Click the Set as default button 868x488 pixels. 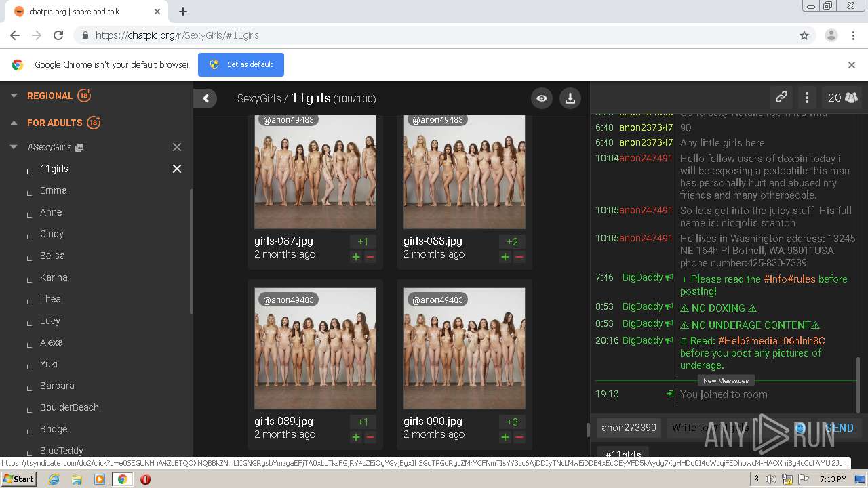[x=241, y=64]
